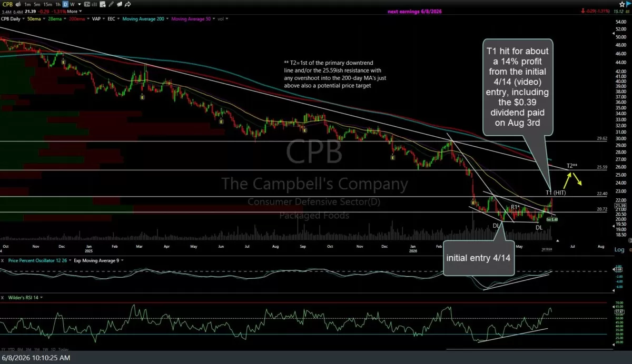Select the 5m timeframe

click(37, 4)
